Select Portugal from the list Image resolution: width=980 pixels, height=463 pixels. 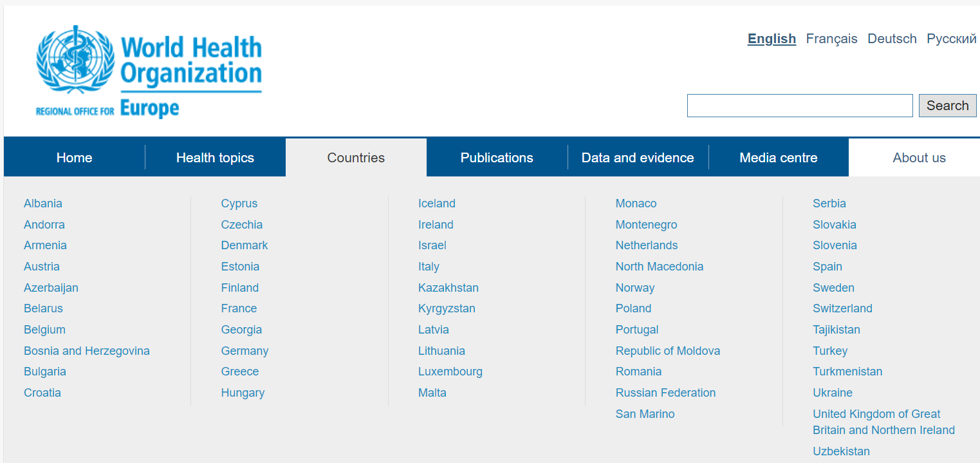(637, 330)
